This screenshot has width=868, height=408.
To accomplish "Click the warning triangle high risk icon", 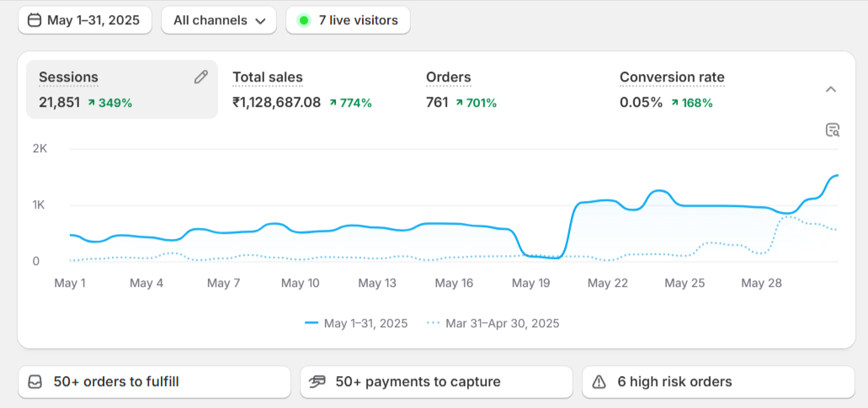I will point(599,382).
